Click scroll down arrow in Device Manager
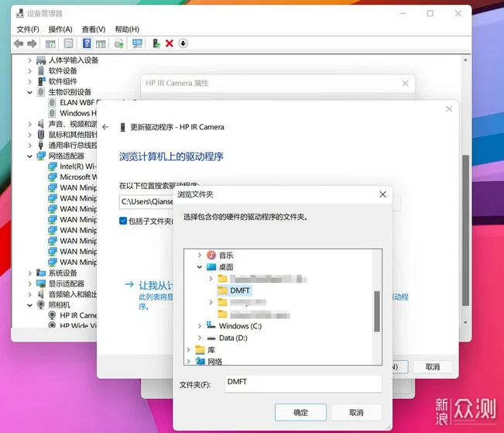The width and height of the screenshot is (504, 433). [465, 322]
